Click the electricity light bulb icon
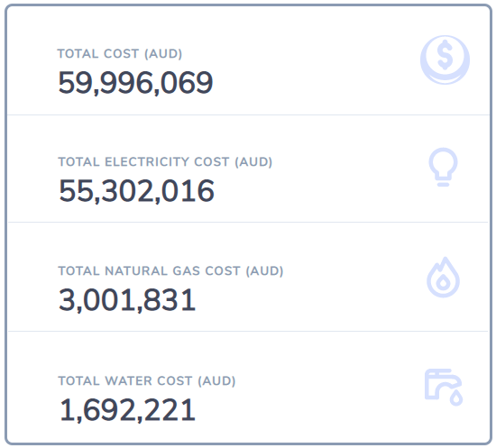Image resolution: width=496 pixels, height=448 pixels. [443, 168]
